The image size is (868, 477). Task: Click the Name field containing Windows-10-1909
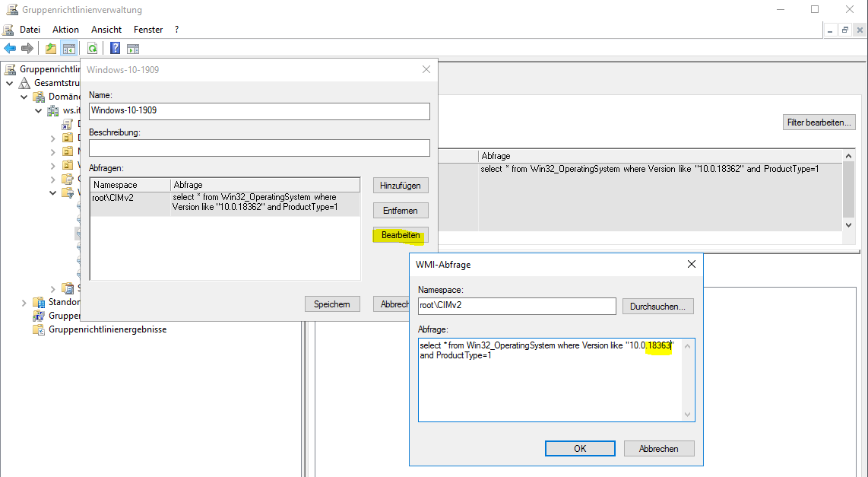(259, 111)
